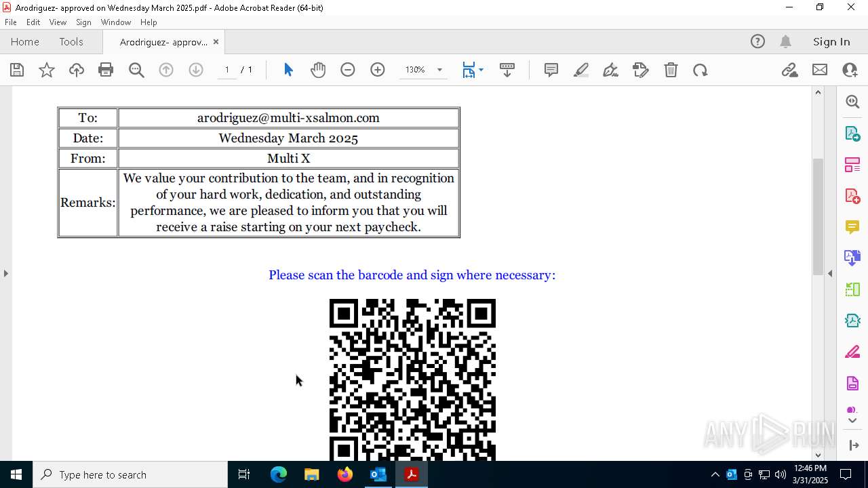Click the QR code image
This screenshot has width=868, height=488.
coord(412,380)
